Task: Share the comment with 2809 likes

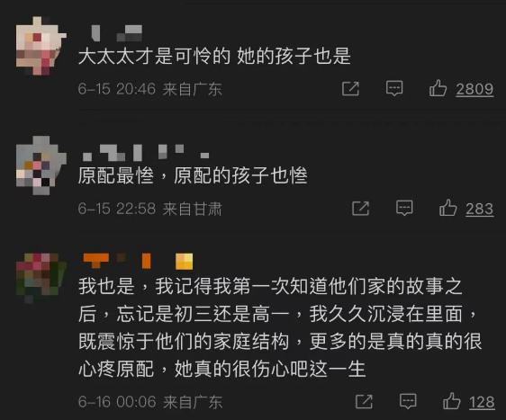Action: [x=350, y=89]
